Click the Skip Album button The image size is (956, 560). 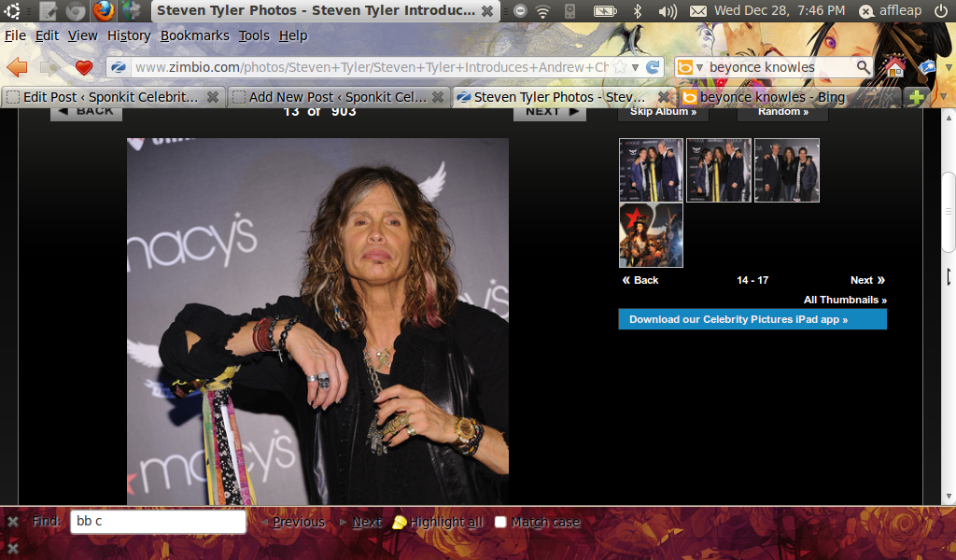pyautogui.click(x=664, y=113)
